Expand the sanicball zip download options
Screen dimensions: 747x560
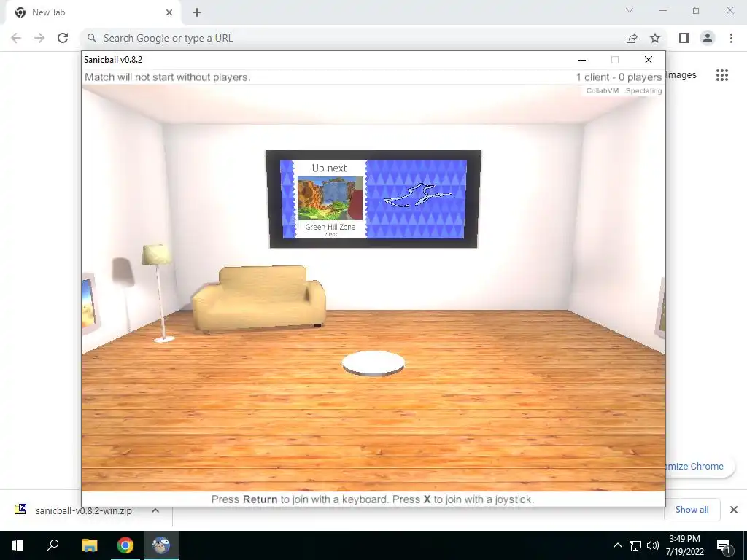pyautogui.click(x=155, y=510)
